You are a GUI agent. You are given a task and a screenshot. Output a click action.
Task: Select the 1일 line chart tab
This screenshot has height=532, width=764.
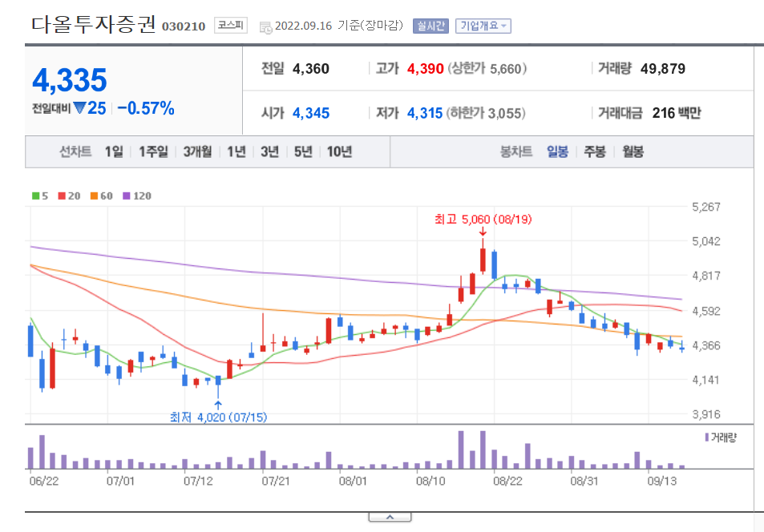[114, 152]
